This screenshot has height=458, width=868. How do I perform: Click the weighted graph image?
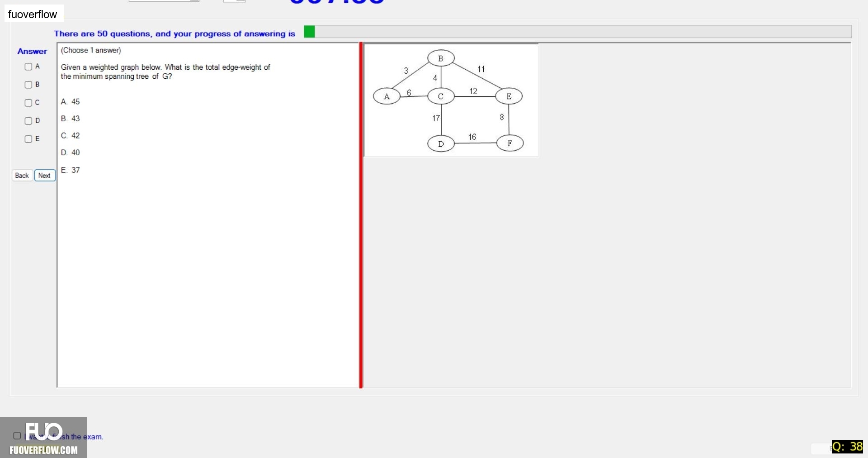pyautogui.click(x=451, y=100)
